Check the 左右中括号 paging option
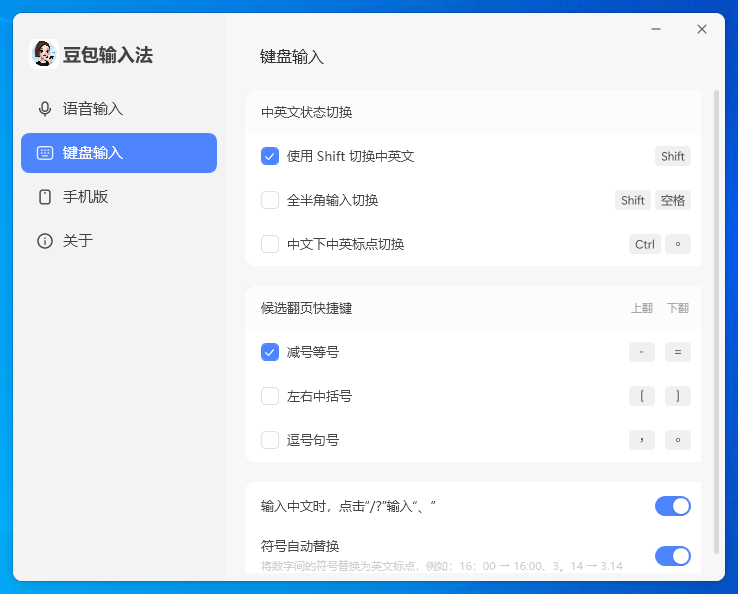The image size is (738, 594). tap(270, 396)
